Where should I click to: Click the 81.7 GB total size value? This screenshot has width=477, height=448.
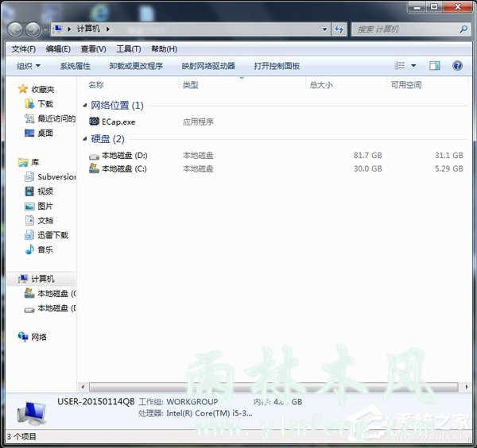pyautogui.click(x=367, y=156)
